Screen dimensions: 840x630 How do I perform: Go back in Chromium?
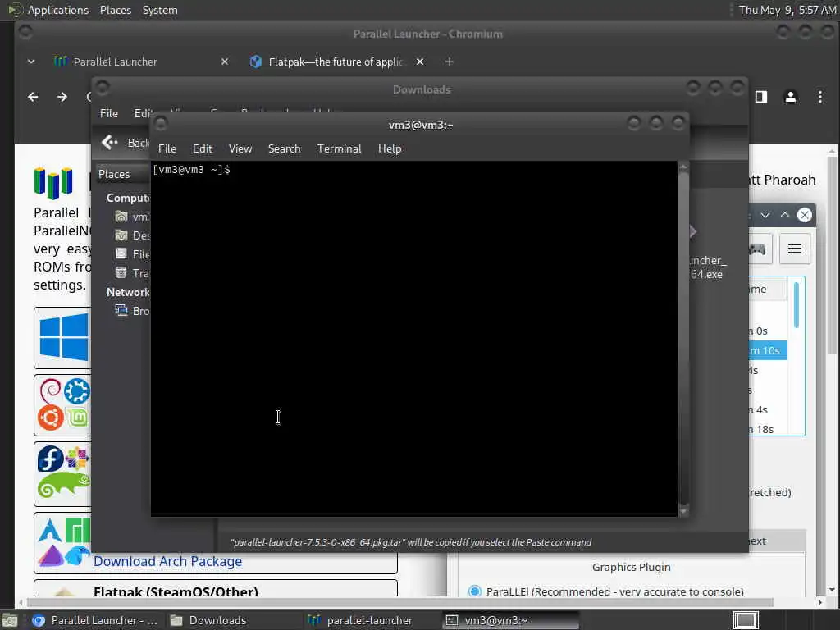click(33, 97)
